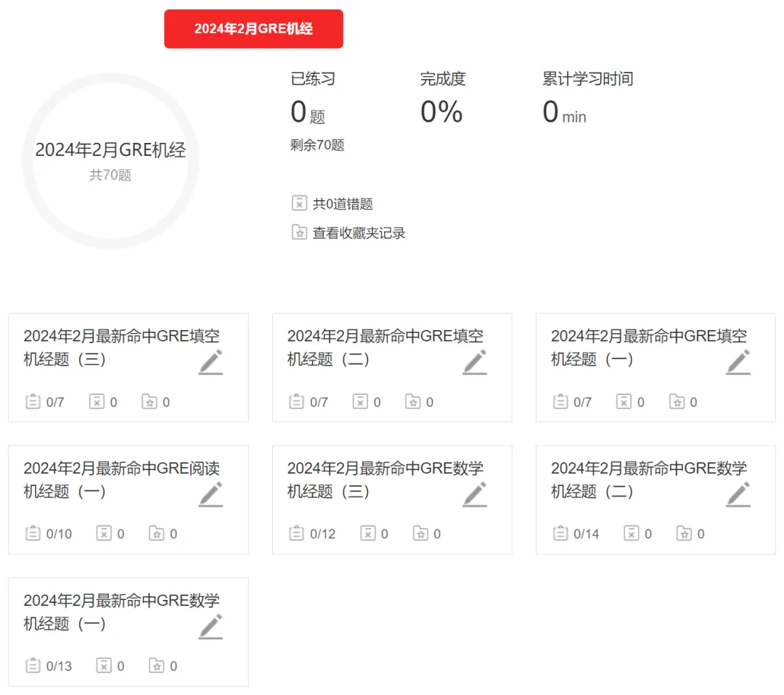This screenshot has height=695, width=784.
Task: Open 查看收藏夹记录 favorites record link
Action: [x=359, y=233]
